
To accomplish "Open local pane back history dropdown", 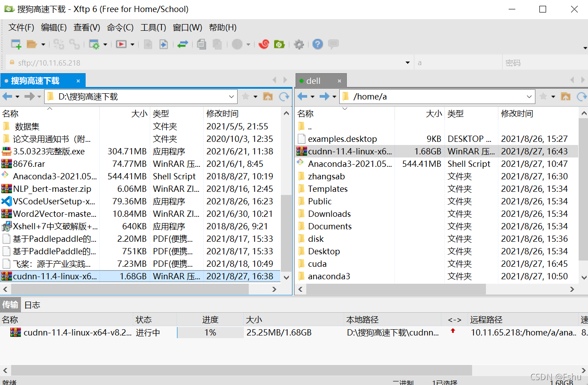I will tap(17, 96).
